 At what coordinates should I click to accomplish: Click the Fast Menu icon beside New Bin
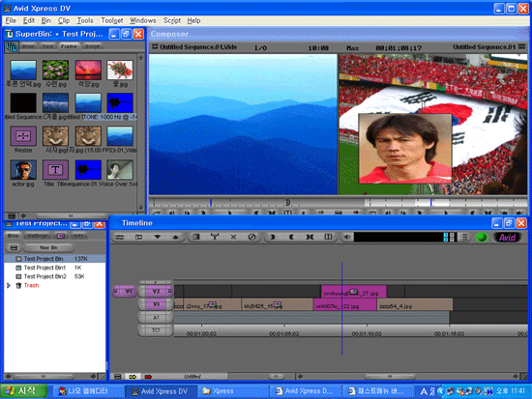pos(14,248)
